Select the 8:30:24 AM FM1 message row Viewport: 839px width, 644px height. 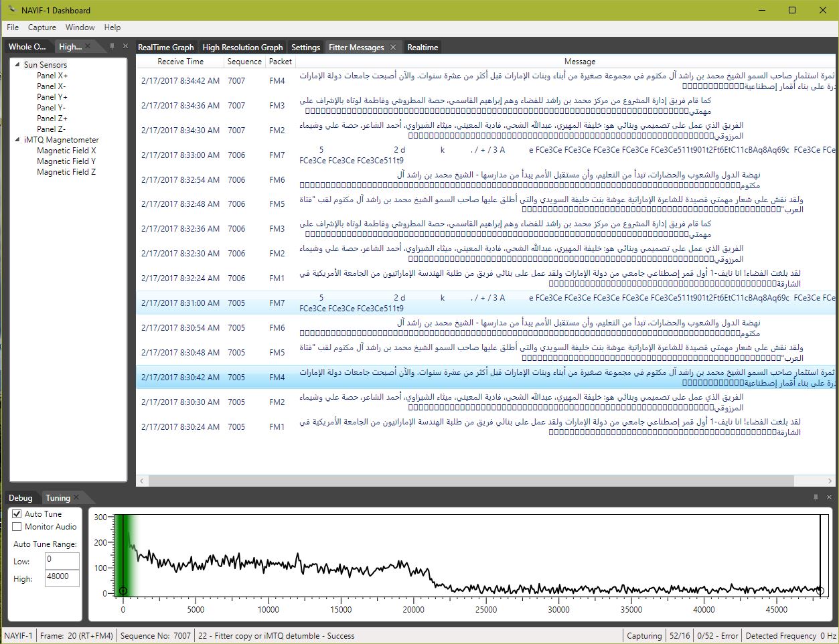click(x=485, y=427)
